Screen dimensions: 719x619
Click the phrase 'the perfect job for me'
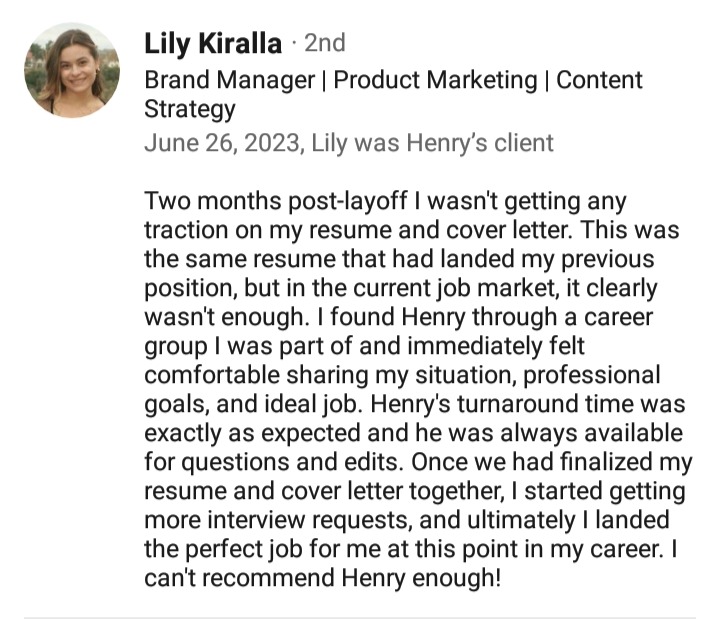(x=263, y=550)
